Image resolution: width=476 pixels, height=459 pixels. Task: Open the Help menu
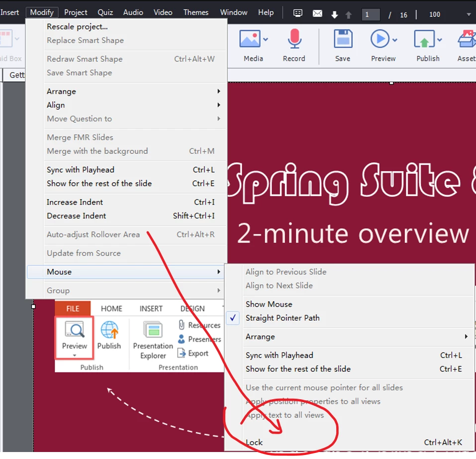(266, 12)
